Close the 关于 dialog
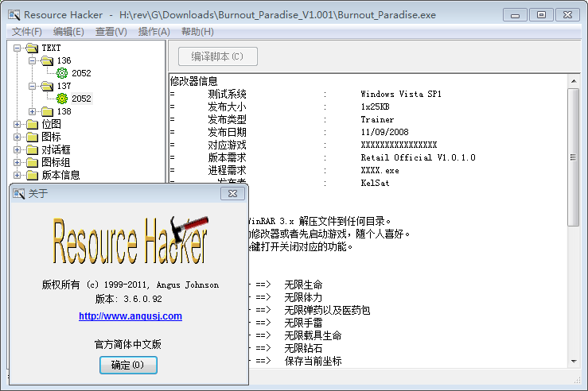This screenshot has height=391, width=588. pyautogui.click(x=232, y=194)
